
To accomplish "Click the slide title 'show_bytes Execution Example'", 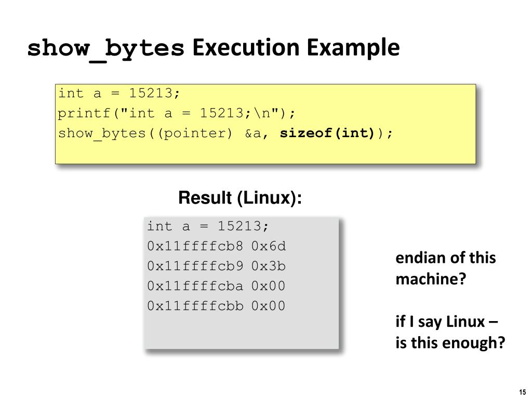I will click(213, 48).
